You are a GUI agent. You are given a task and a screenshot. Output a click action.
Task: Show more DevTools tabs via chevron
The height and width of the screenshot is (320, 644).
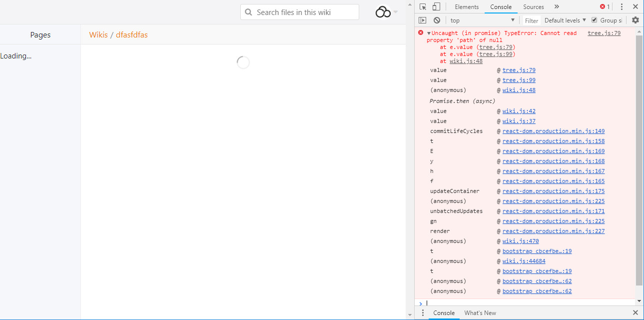[557, 7]
